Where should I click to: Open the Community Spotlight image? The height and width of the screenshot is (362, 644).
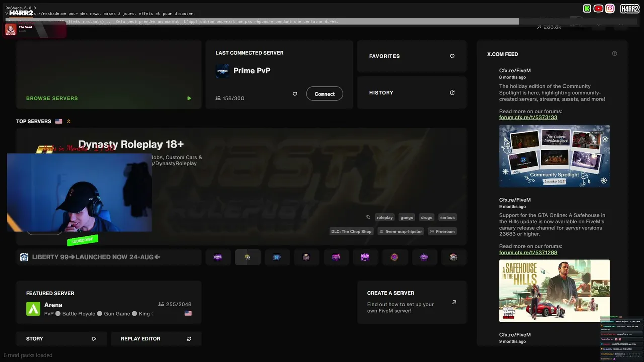tap(554, 156)
